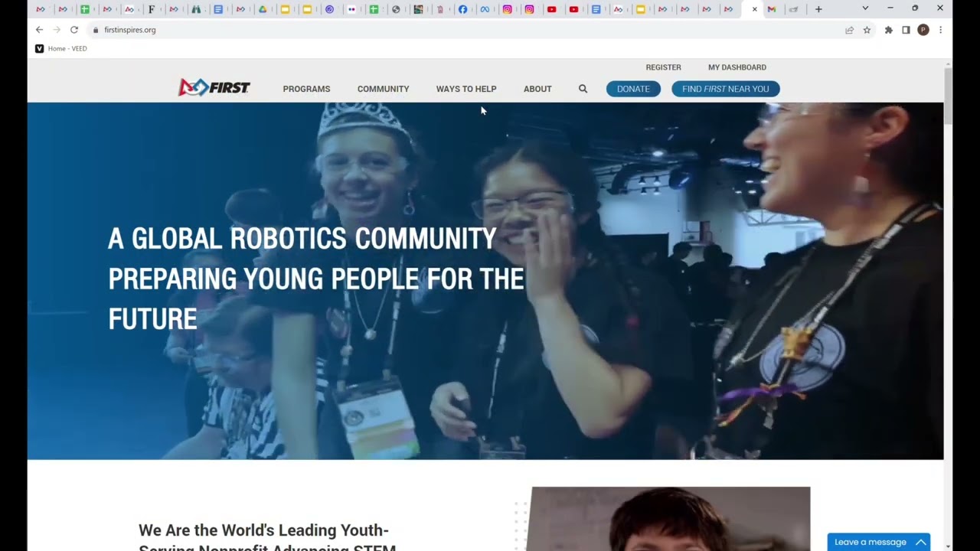Switch to the Facebook tab
This screenshot has width=980, height=551.
pos(462,9)
